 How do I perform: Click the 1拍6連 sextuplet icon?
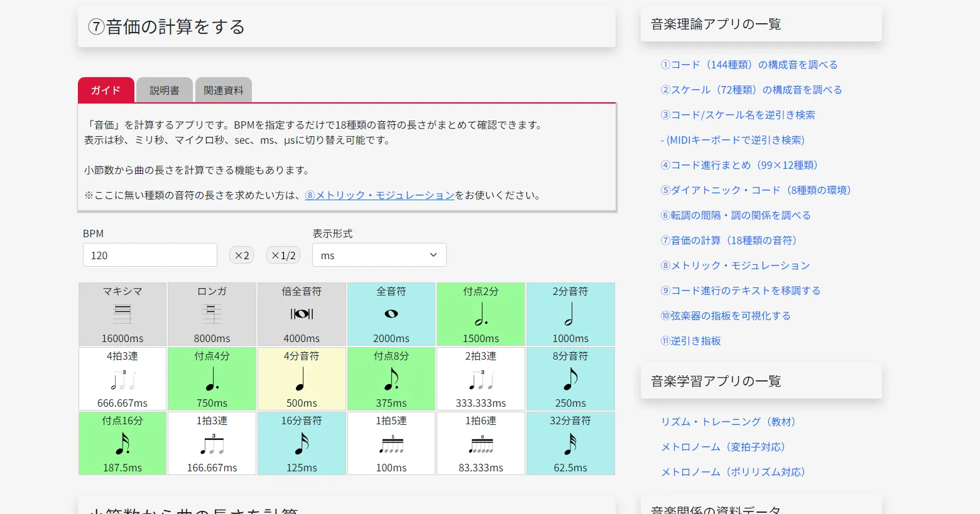pyautogui.click(x=481, y=444)
